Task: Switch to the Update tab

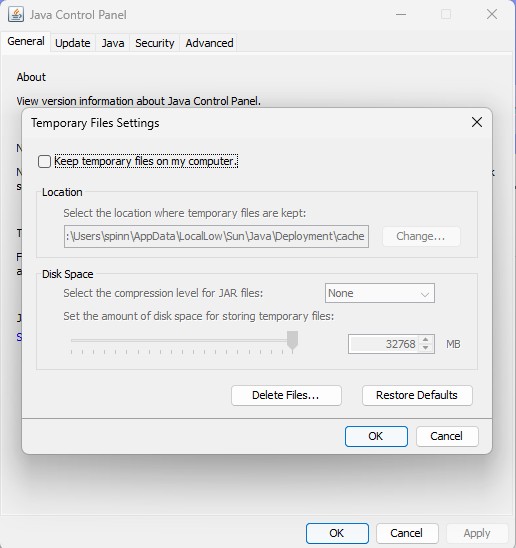Action: tap(73, 43)
